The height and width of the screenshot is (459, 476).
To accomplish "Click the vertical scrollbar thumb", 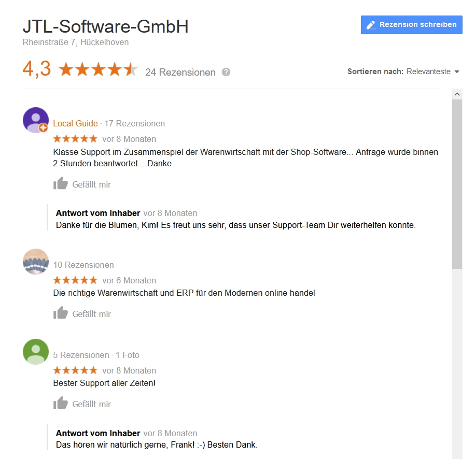I will tap(457, 184).
